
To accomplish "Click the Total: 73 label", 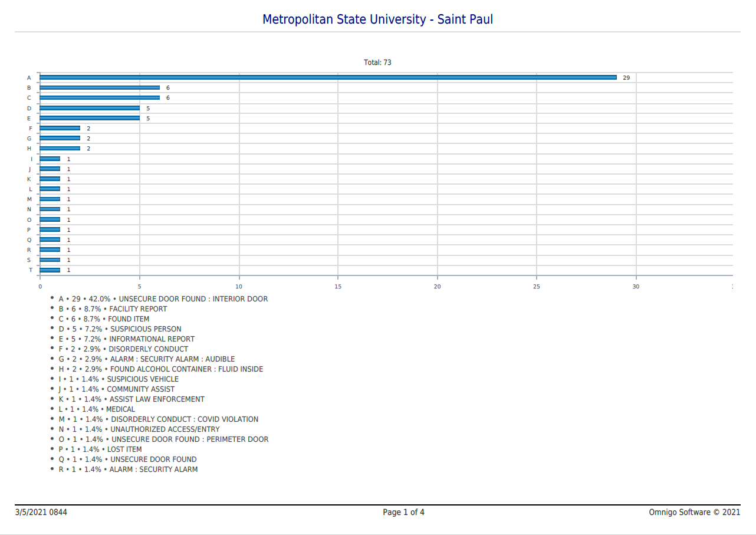I will (x=377, y=63).
